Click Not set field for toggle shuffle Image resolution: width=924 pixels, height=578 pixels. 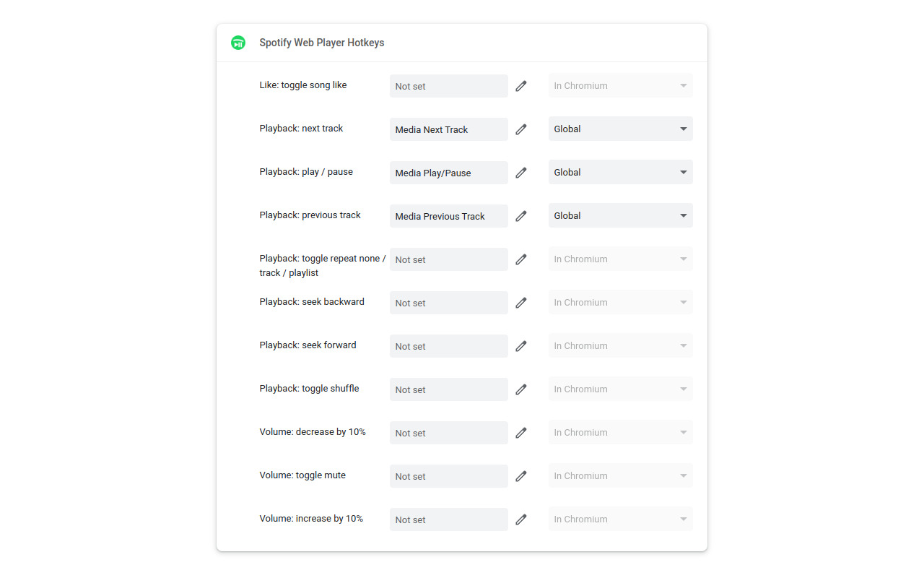449,389
